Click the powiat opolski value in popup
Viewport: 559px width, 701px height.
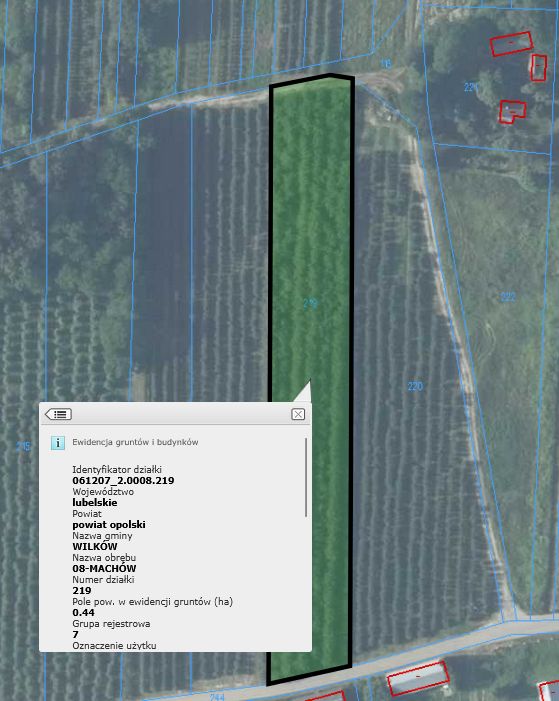[109, 524]
